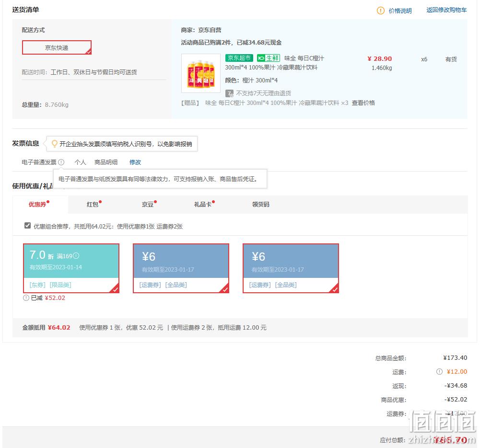Select the 京东快递 delivery method
Screen dimensions: 480x448
point(57,47)
